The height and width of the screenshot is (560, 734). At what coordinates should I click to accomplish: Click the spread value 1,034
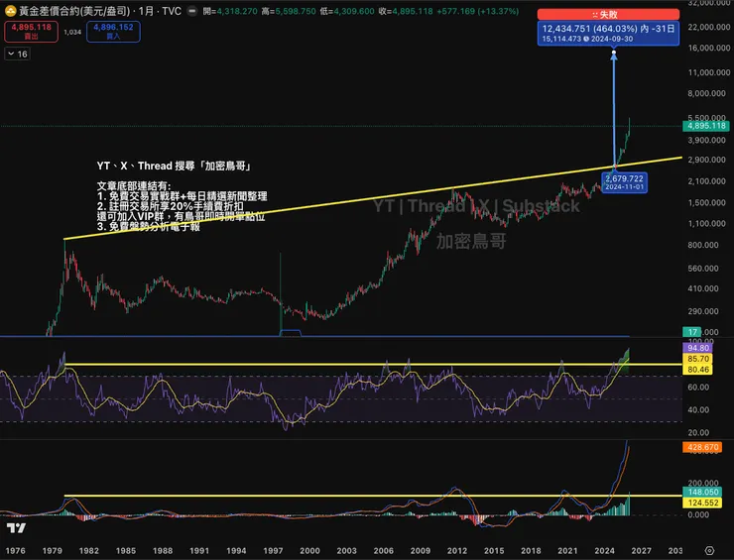click(72, 32)
